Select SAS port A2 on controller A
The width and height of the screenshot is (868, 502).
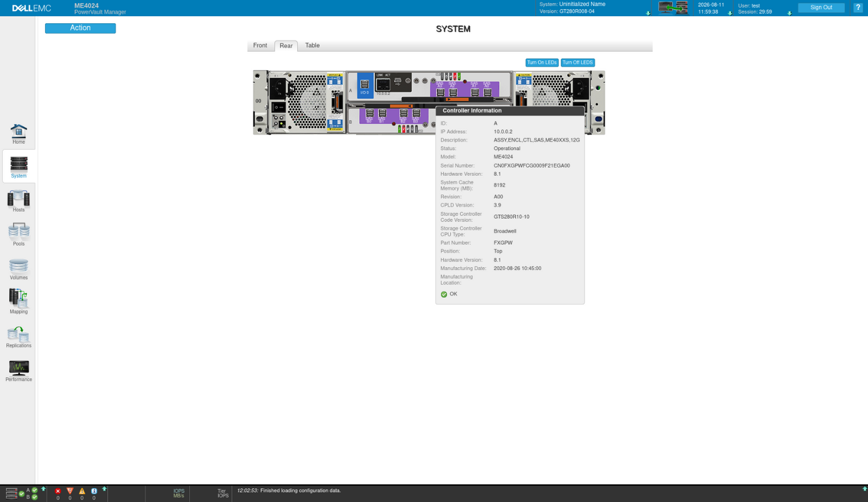pos(453,92)
